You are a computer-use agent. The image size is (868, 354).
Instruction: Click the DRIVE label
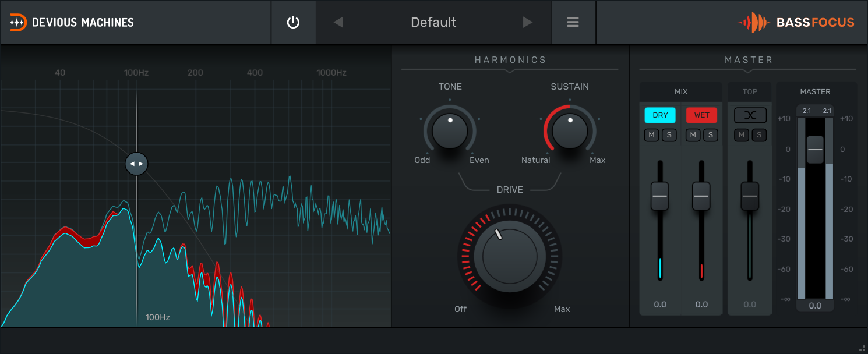[510, 190]
